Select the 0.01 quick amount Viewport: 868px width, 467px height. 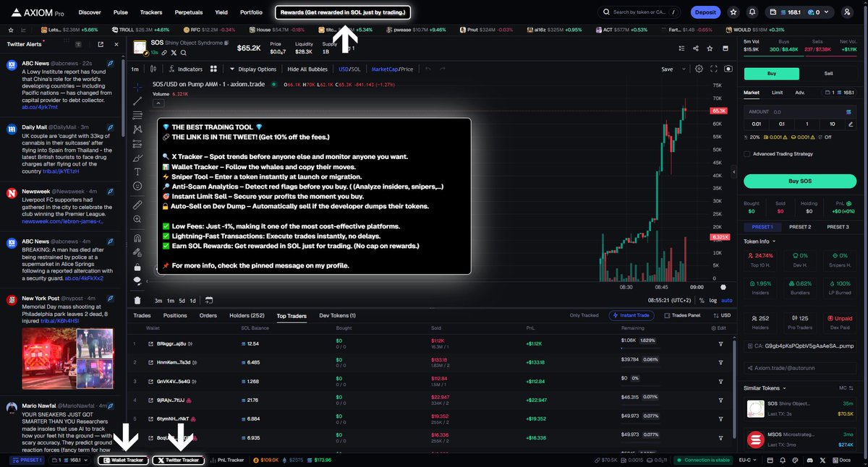point(755,124)
